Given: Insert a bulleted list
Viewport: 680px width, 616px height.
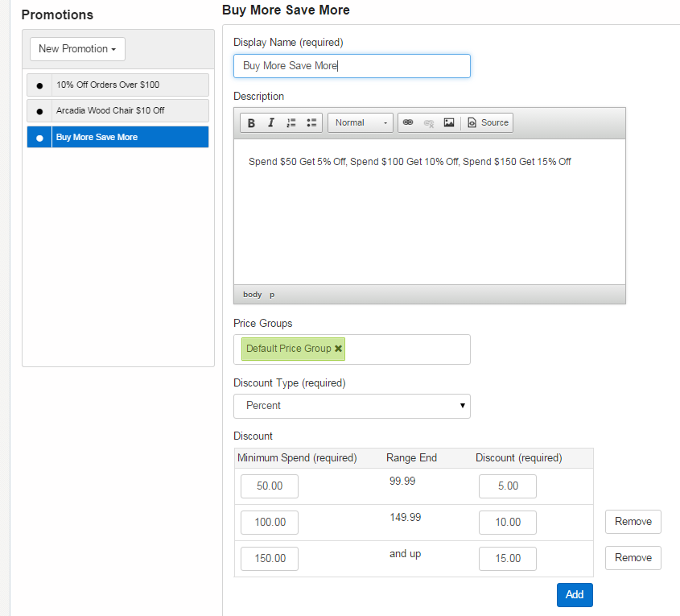Looking at the screenshot, I should 311,123.
